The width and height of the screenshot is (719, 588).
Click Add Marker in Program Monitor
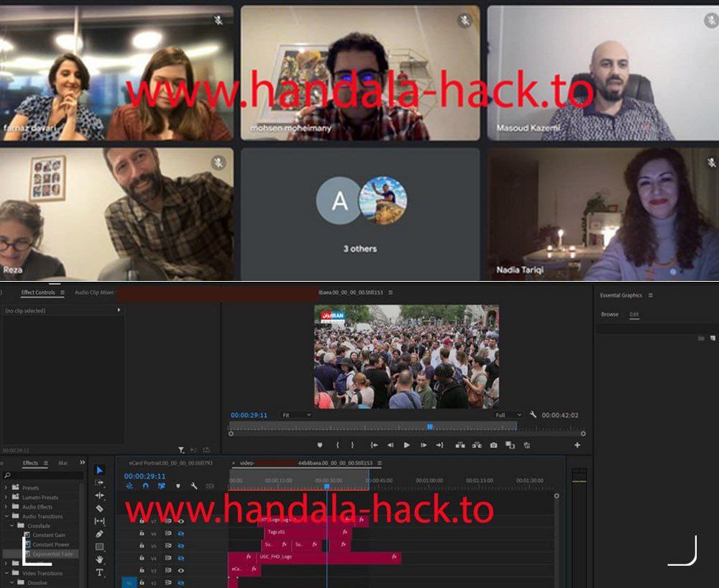point(320,445)
